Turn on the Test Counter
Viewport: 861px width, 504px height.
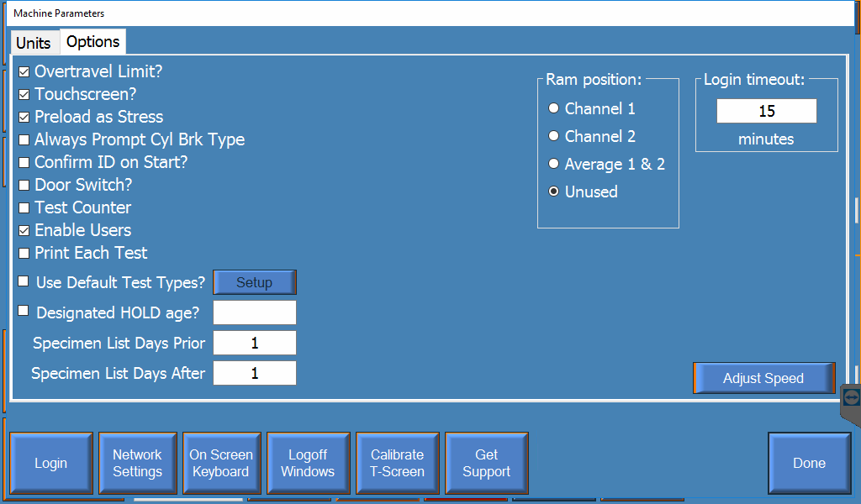pyautogui.click(x=24, y=207)
